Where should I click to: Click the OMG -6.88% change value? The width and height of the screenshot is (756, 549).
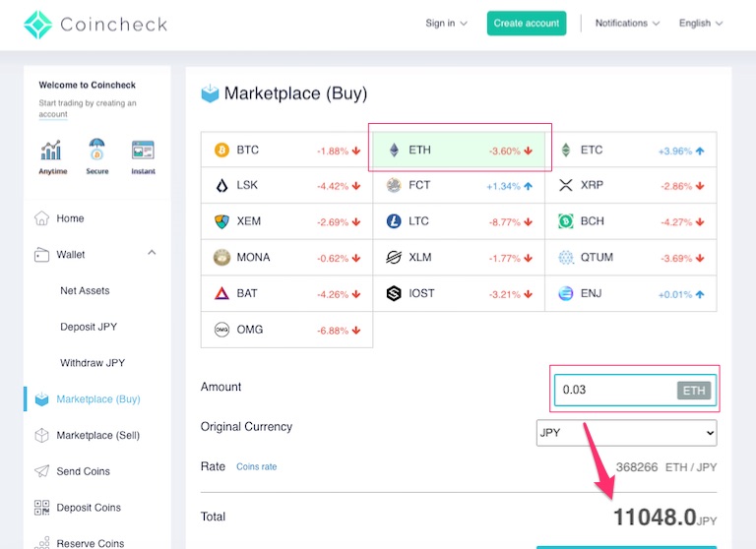tap(333, 331)
